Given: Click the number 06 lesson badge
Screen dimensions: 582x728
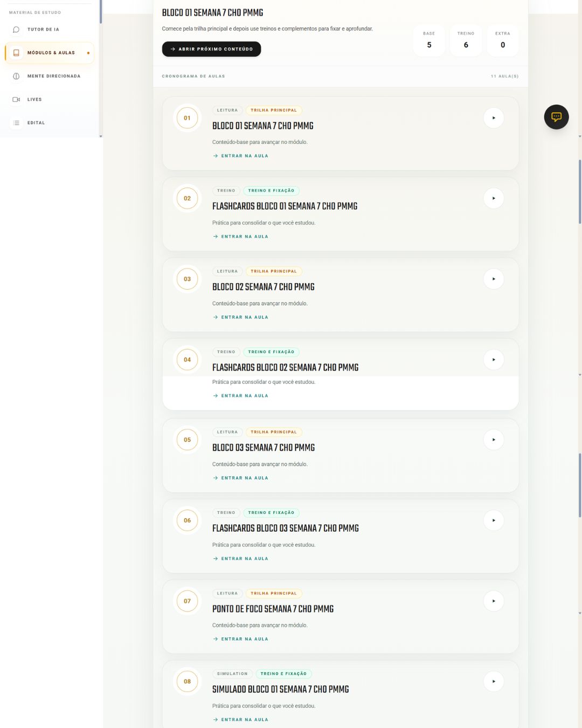Looking at the screenshot, I should tap(187, 520).
